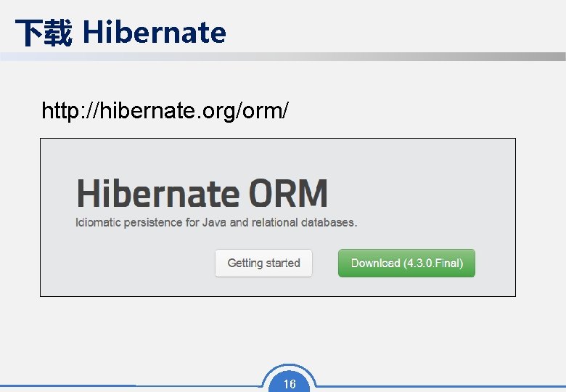Click the Getting started button
The width and height of the screenshot is (566, 392).
click(263, 263)
